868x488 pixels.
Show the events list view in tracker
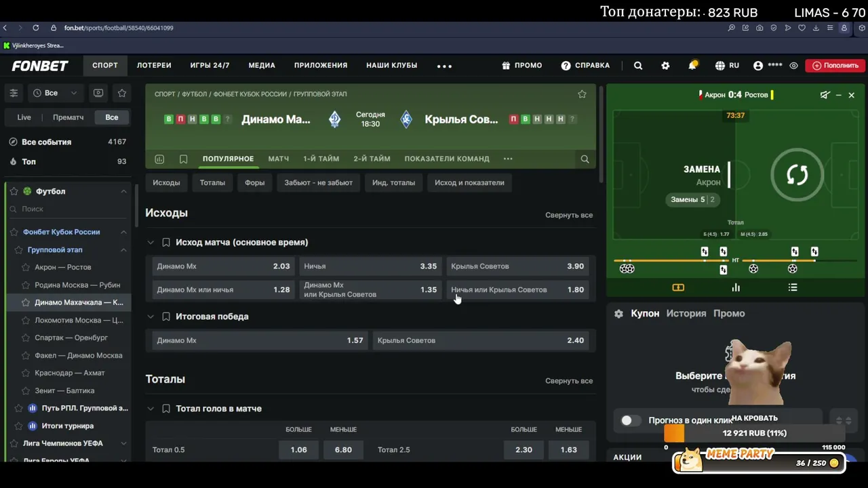(793, 287)
